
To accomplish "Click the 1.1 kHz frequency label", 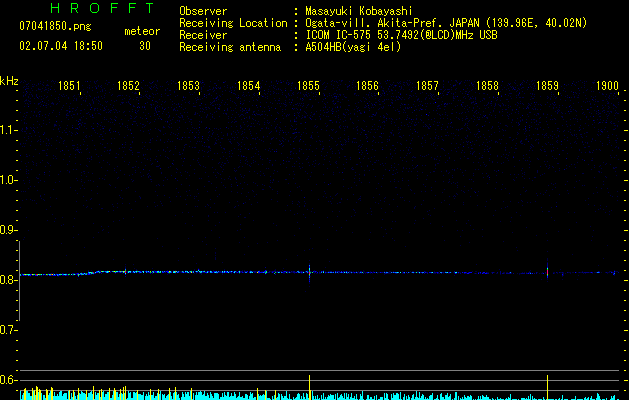I will pyautogui.click(x=7, y=130).
